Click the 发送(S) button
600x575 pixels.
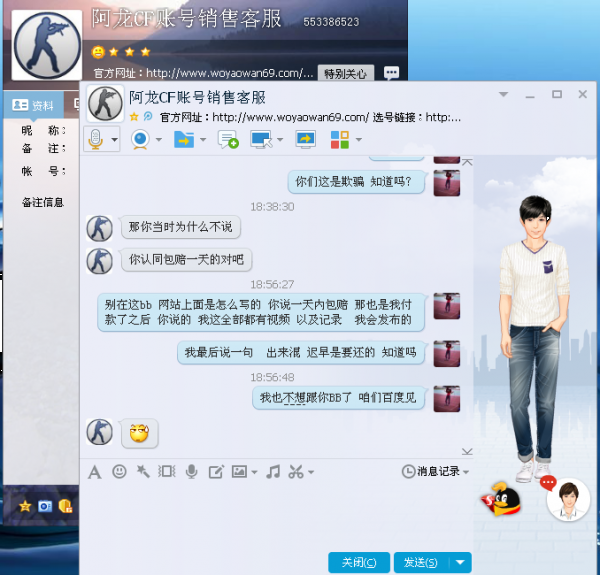[x=421, y=562]
